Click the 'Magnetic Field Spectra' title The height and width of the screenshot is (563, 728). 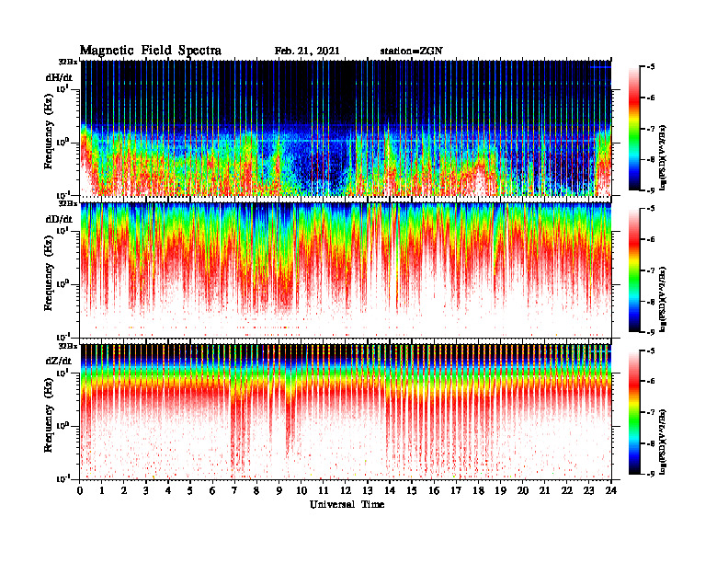[x=151, y=51]
